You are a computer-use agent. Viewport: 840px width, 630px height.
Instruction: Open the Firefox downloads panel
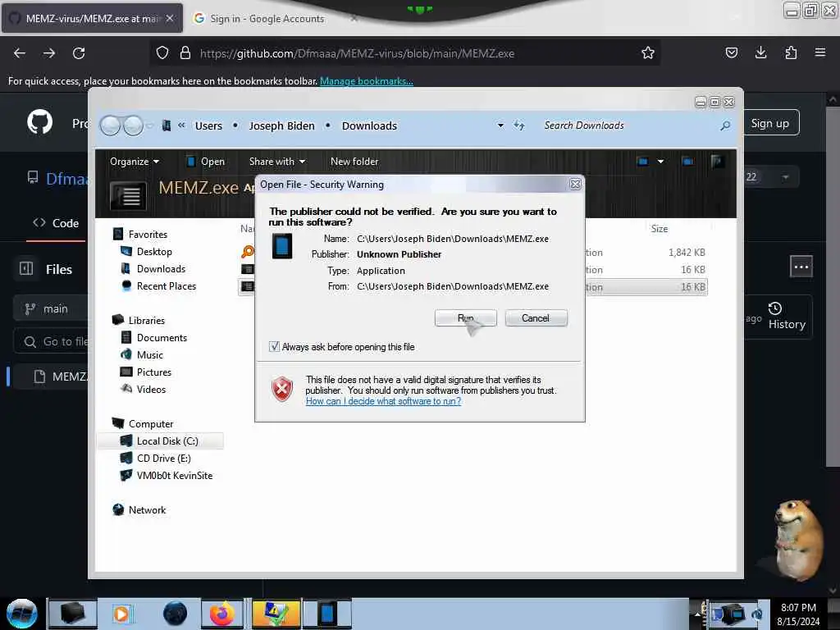[x=760, y=52]
